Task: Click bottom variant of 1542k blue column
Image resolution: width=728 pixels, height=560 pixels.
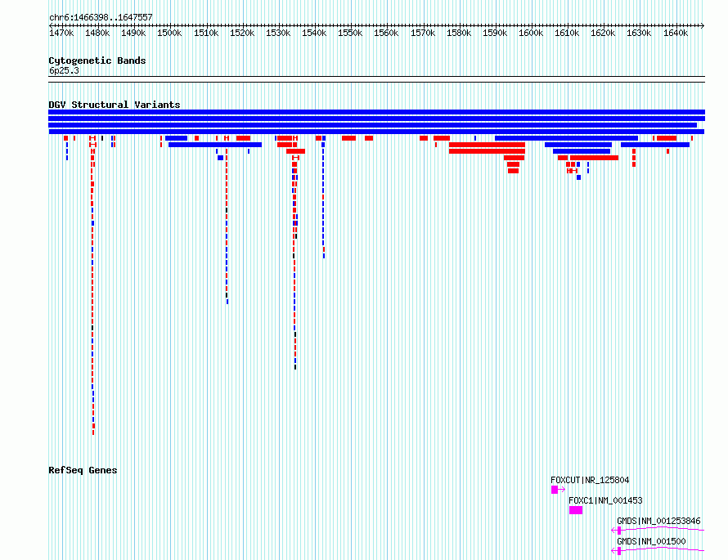Action: tap(324, 256)
